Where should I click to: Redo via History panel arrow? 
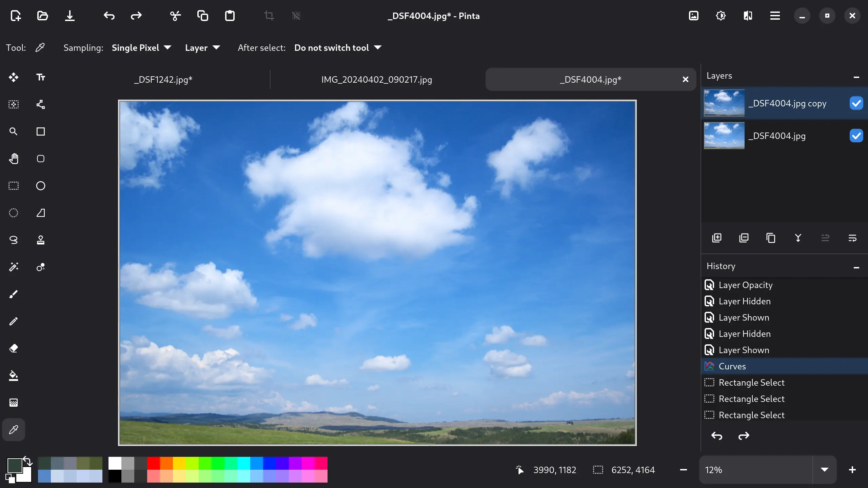[x=744, y=436]
